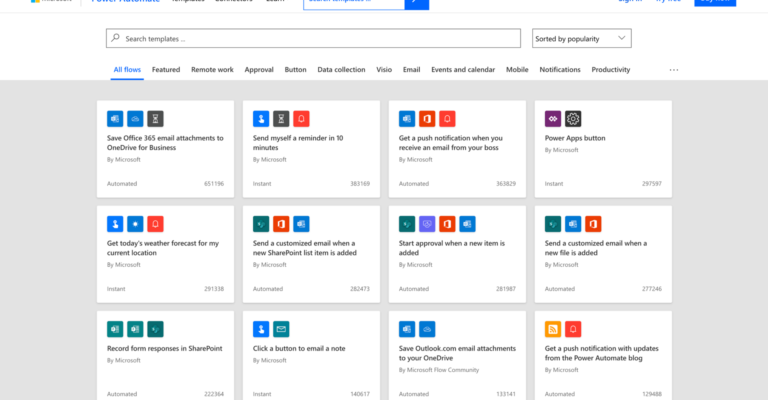Click the Search templates input field
The image size is (768, 400).
[x=313, y=39]
